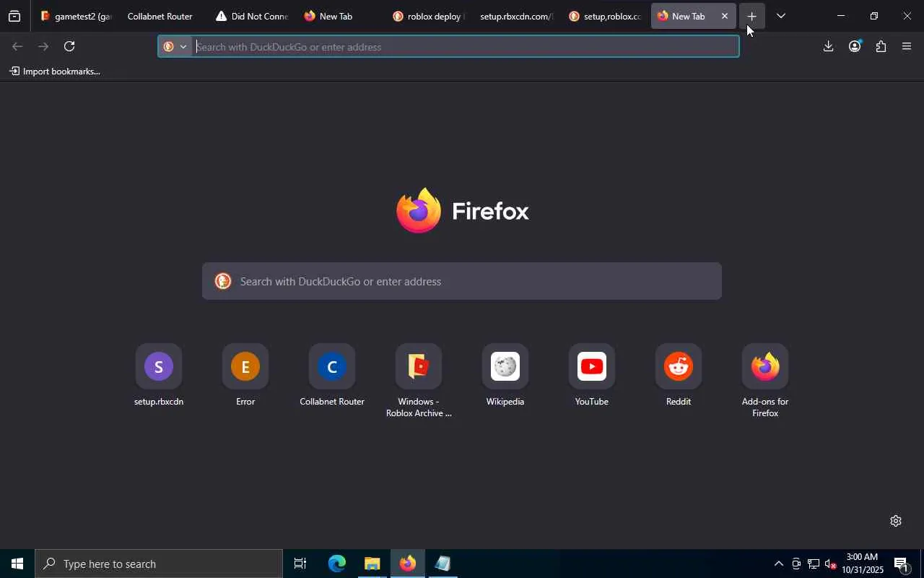Minimize the Firefox window
Screen dimensions: 924x578
(840, 16)
